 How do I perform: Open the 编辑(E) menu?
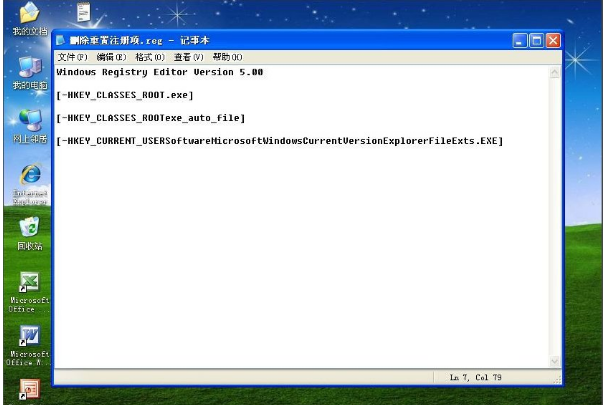(111, 57)
